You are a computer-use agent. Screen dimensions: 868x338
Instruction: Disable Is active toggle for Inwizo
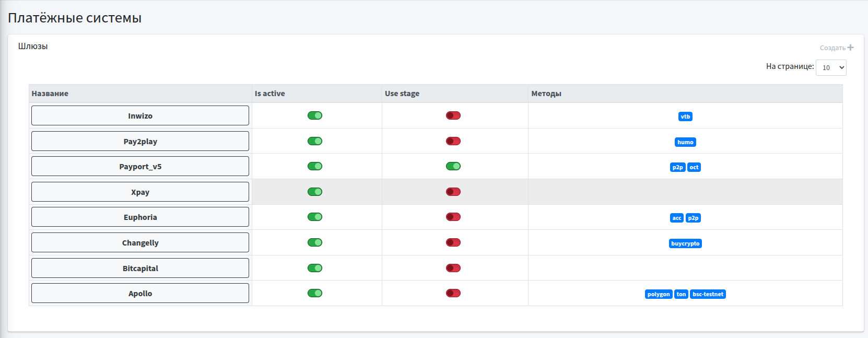coord(315,115)
